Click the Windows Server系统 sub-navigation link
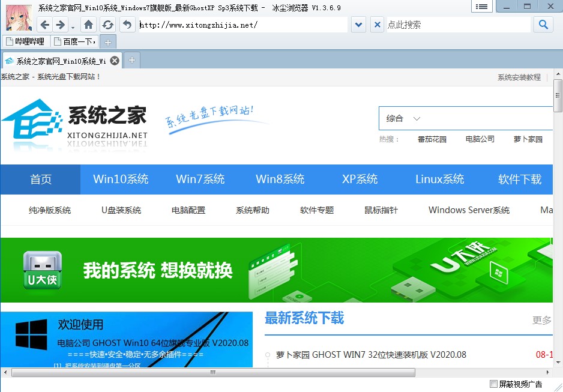The image size is (563, 392). 469,210
